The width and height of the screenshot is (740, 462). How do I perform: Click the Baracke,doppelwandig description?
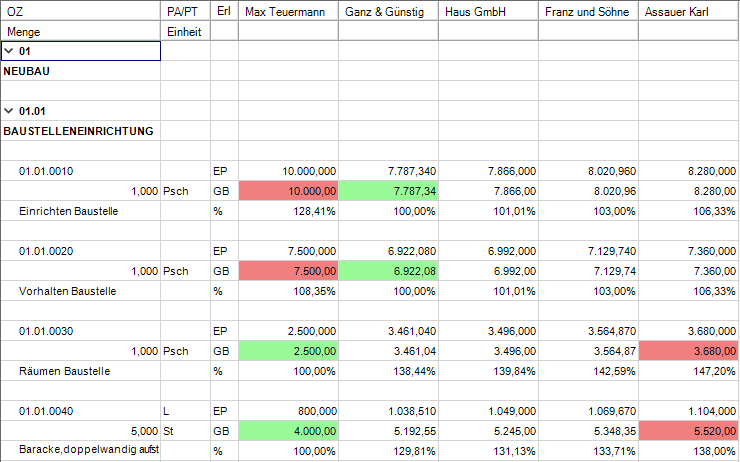click(89, 449)
